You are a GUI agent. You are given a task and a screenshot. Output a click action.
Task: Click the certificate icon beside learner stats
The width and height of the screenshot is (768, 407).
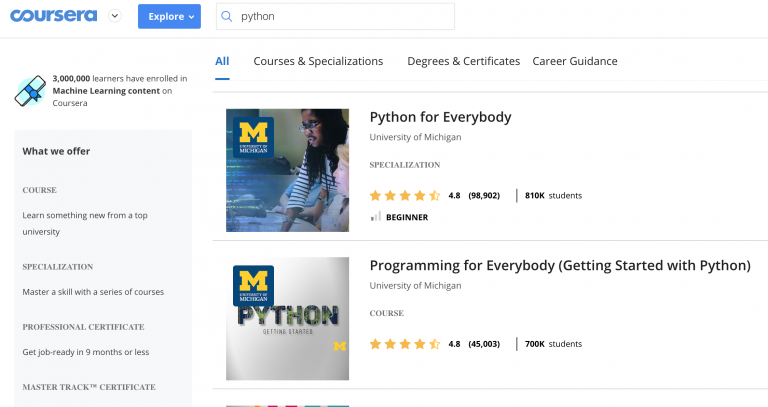[30, 91]
